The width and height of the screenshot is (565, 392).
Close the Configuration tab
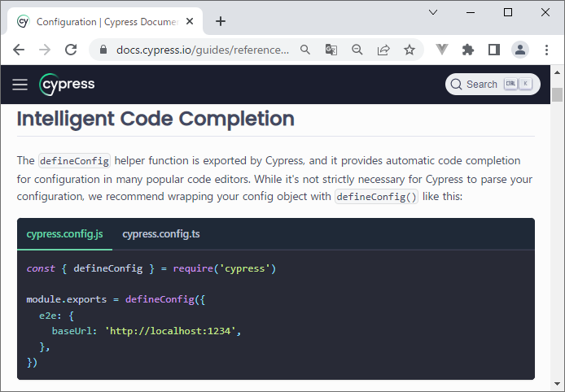coord(190,22)
